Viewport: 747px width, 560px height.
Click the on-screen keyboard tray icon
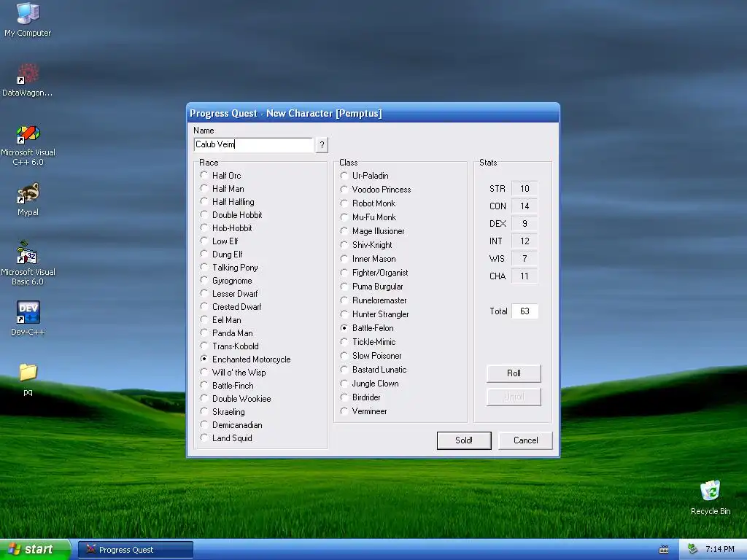click(664, 550)
